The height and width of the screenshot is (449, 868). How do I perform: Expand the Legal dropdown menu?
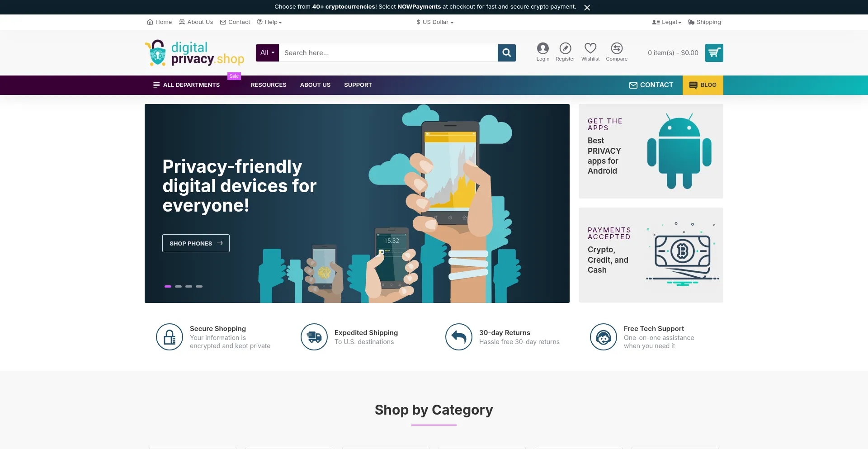tap(666, 22)
